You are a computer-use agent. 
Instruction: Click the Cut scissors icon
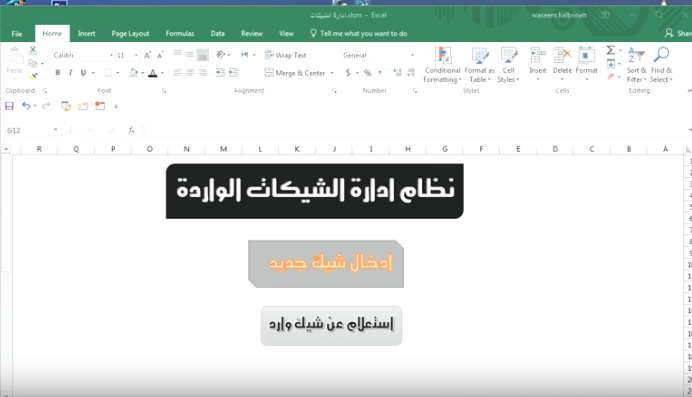pyautogui.click(x=33, y=50)
